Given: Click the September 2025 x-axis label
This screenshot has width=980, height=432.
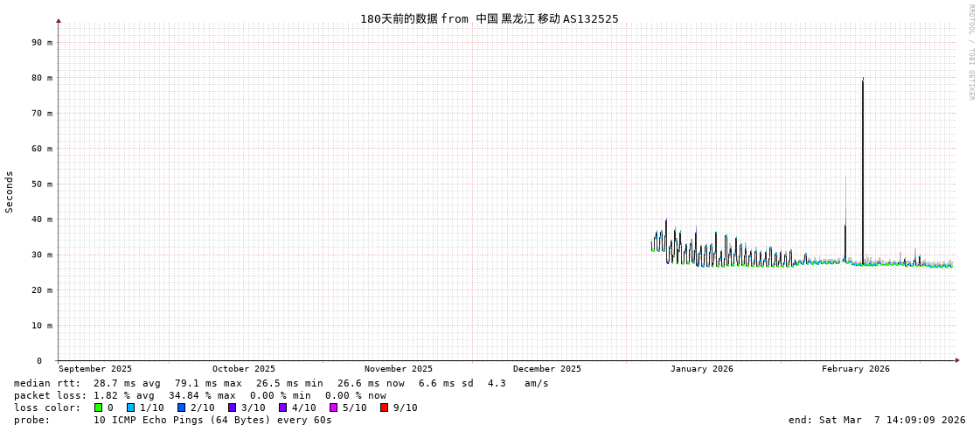Looking at the screenshot, I should (95, 369).
